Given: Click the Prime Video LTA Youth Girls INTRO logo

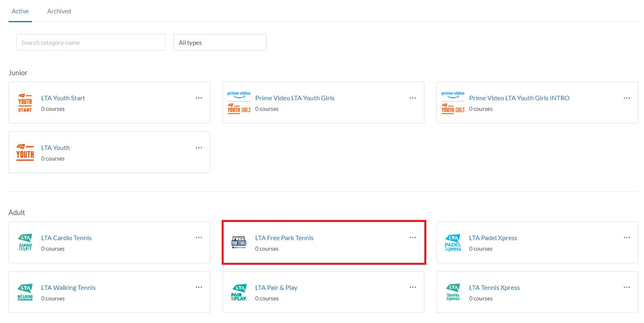Looking at the screenshot, I should [x=453, y=103].
